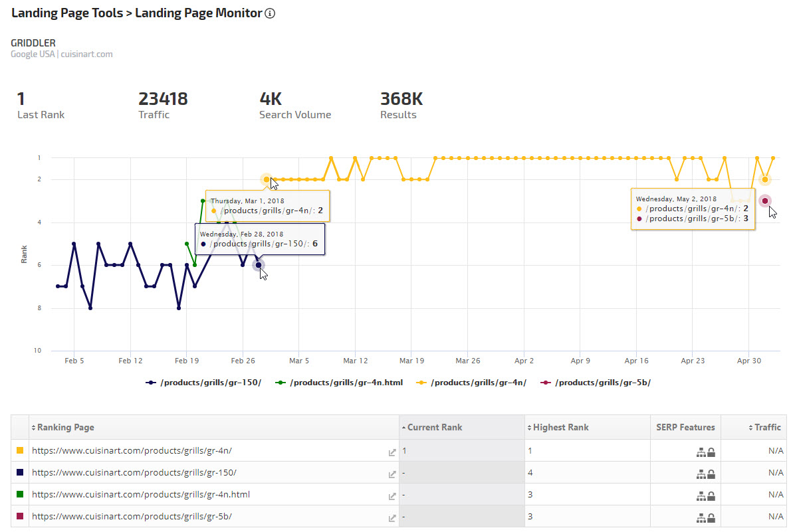Click lock SERP feature icon in gr-150/ row
Screen dimensions: 793x532
point(711,474)
